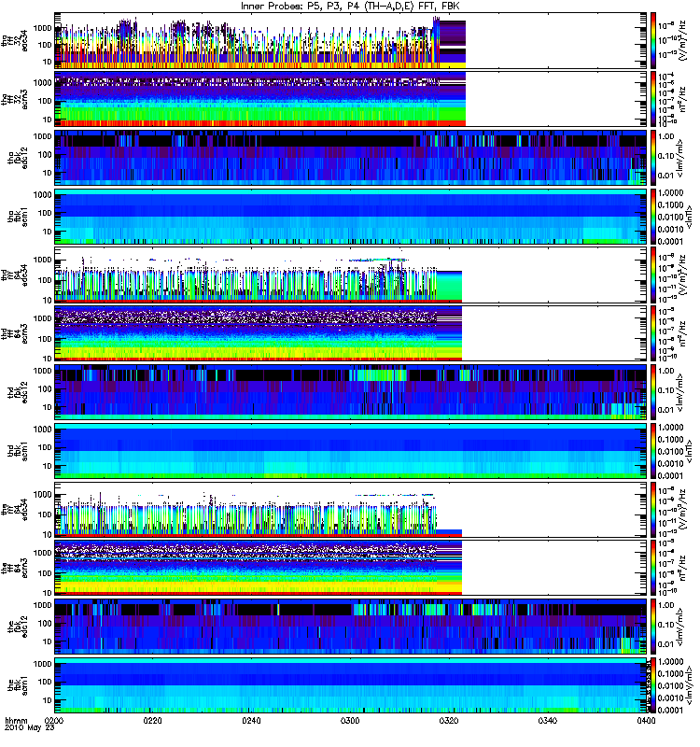Click the color bar of thd fbk edc12 panel

coord(653,392)
